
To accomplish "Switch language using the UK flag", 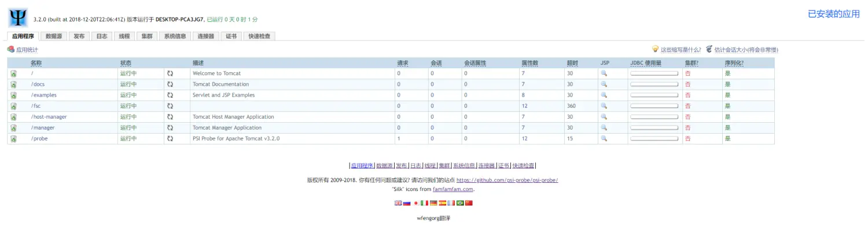I will [398, 203].
